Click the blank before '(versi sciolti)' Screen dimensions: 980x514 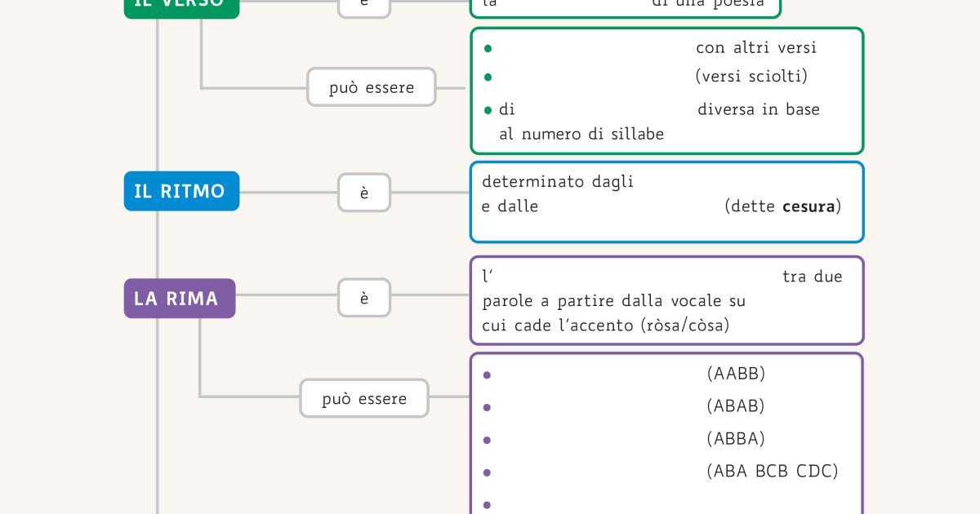click(594, 77)
